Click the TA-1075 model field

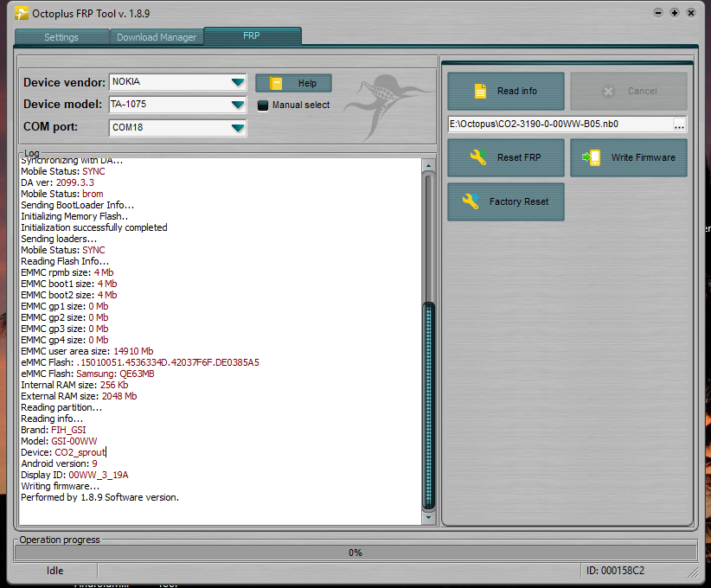[x=178, y=105]
